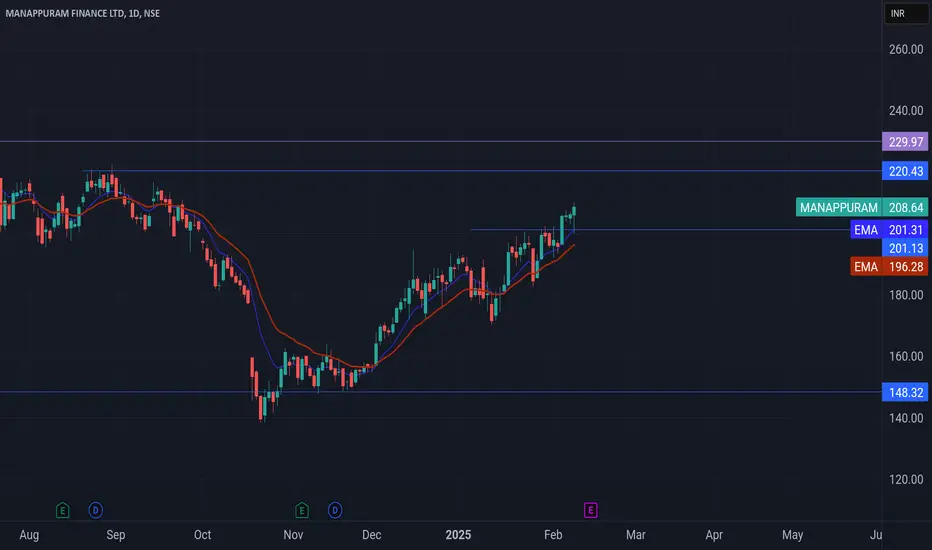The image size is (932, 550).
Task: Click the August dividend 'D' marker
Action: (96, 510)
